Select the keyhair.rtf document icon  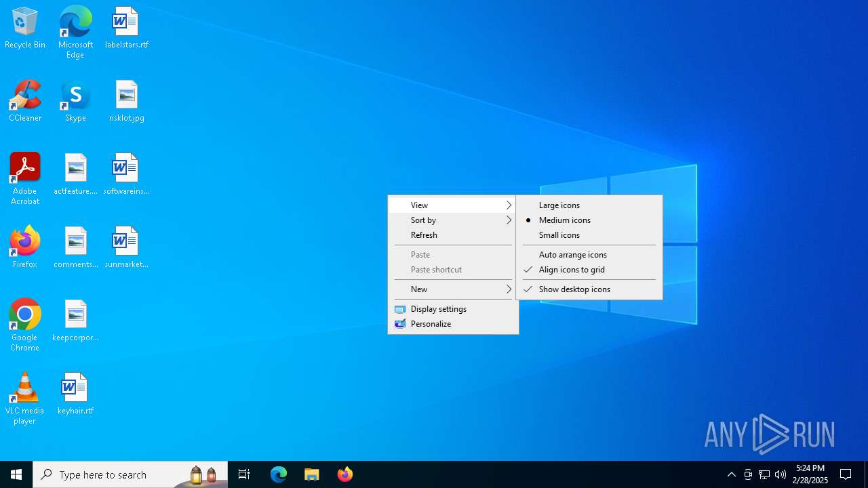click(75, 394)
